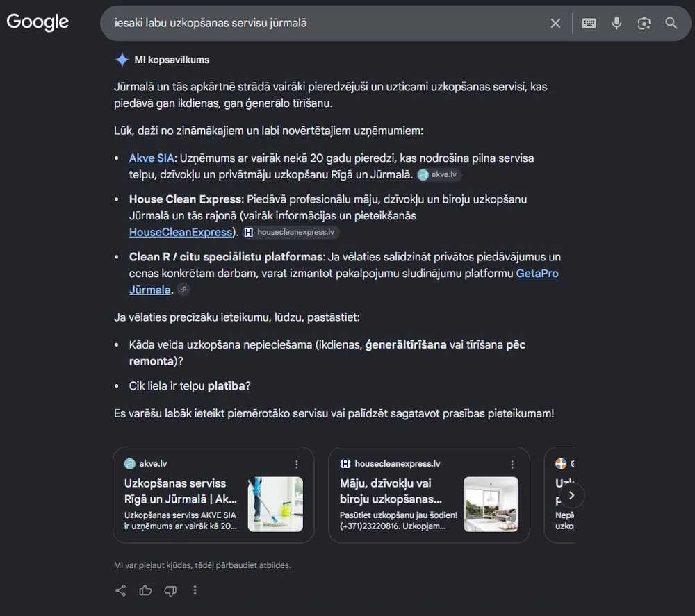This screenshot has width=695, height=616.
Task: Click into the search box text
Action: (211, 23)
